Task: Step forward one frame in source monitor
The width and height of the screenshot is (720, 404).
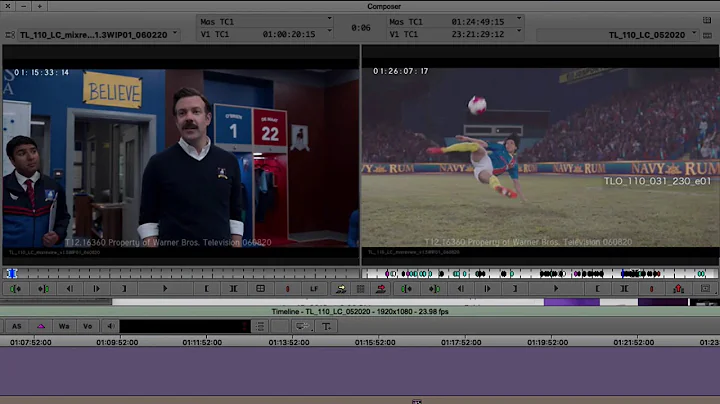Action: click(x=96, y=289)
